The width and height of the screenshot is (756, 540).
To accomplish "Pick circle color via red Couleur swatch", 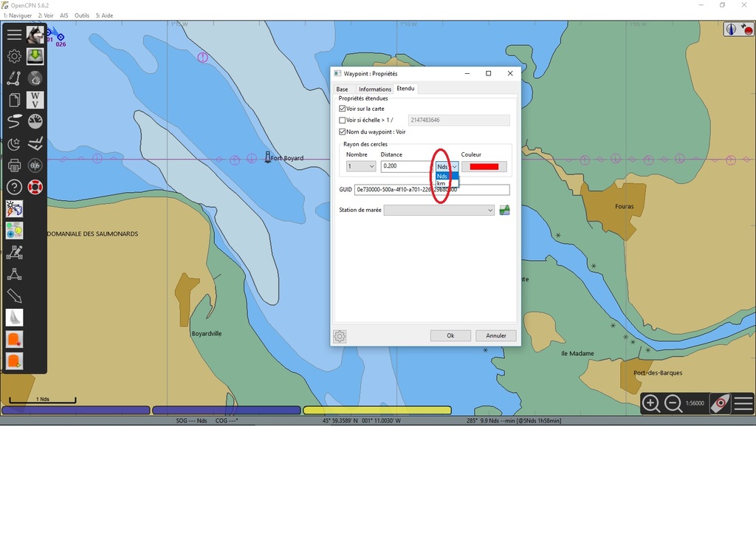I will [484, 166].
